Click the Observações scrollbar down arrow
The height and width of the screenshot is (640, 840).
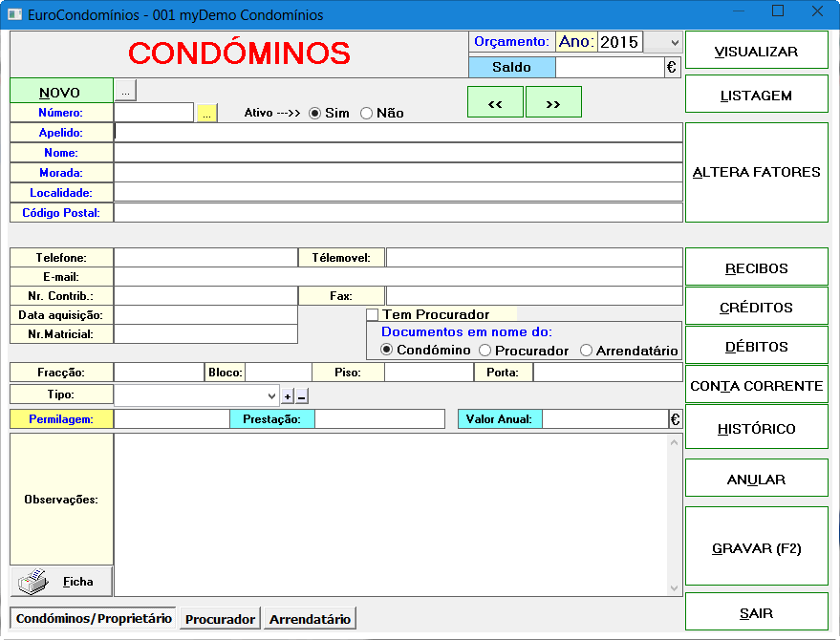click(675, 588)
